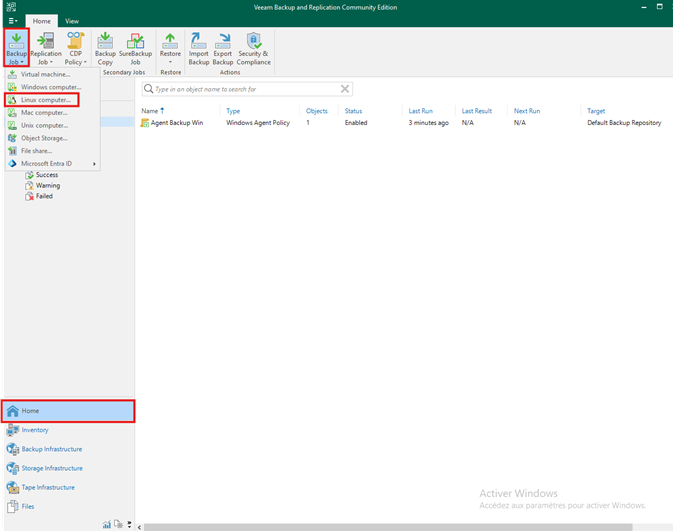This screenshot has height=531, width=673.
Task: Expand the Restore dropdown button
Action: [170, 48]
